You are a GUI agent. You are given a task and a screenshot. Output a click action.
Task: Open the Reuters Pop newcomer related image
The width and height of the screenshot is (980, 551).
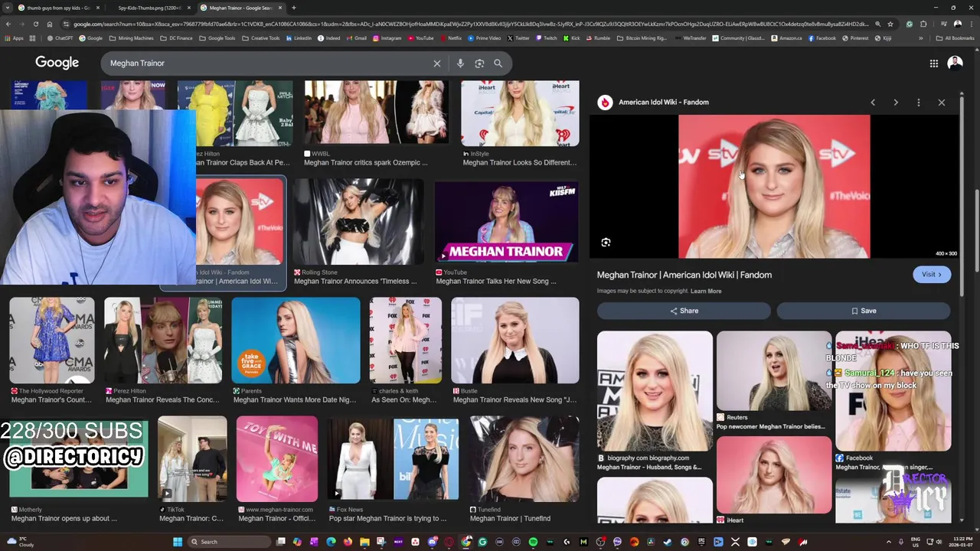[774, 371]
